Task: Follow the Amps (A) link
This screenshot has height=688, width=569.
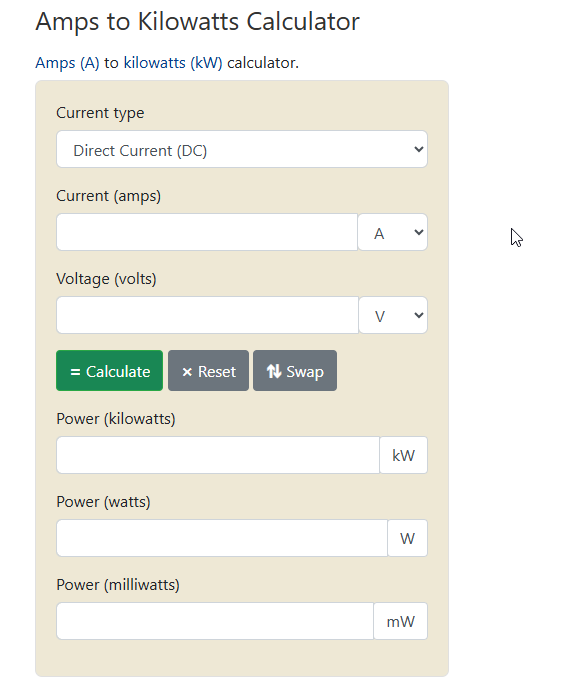Action: click(x=67, y=63)
